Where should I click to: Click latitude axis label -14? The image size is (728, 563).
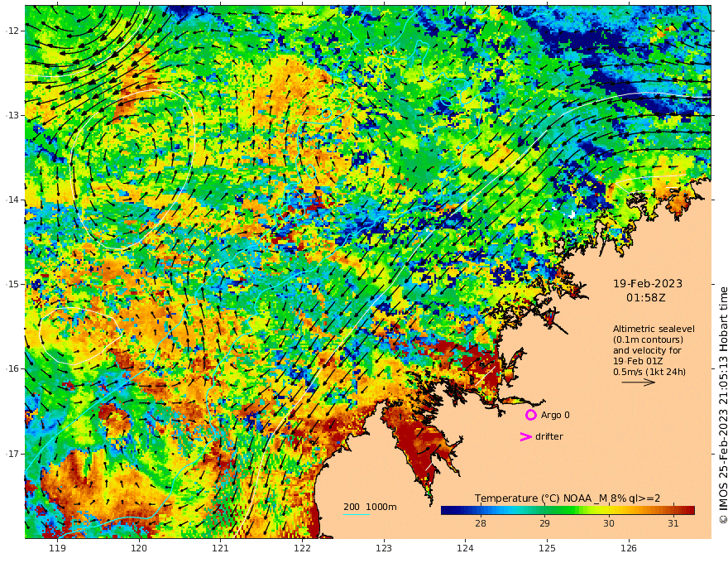12,200
